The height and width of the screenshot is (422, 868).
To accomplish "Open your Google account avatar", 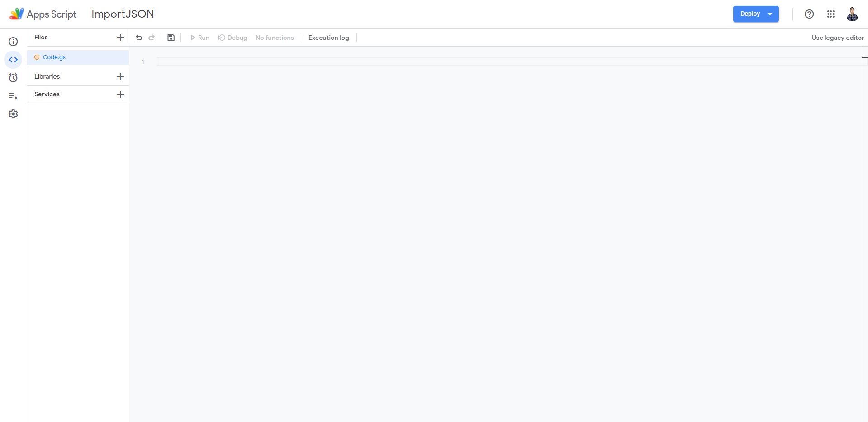I will [853, 14].
